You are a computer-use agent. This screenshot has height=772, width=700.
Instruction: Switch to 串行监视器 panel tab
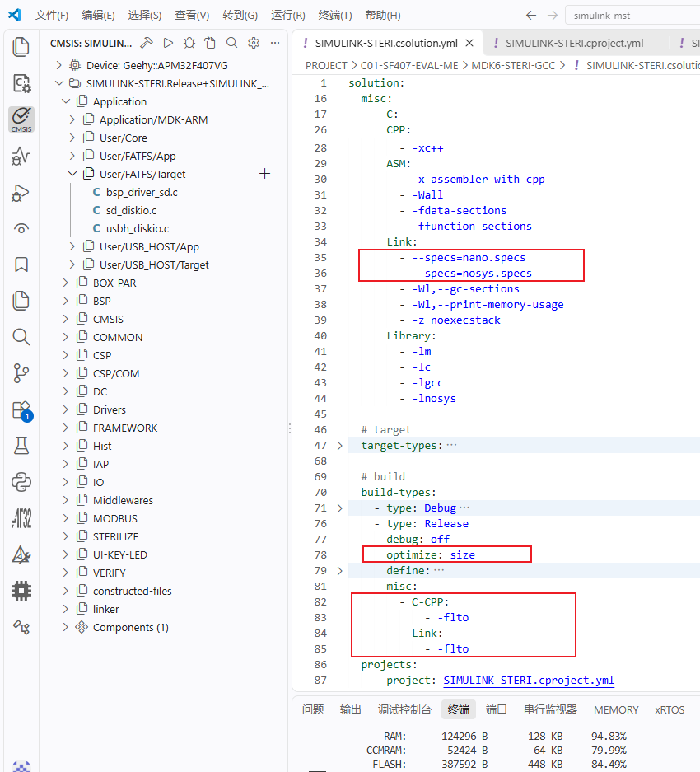(x=550, y=709)
